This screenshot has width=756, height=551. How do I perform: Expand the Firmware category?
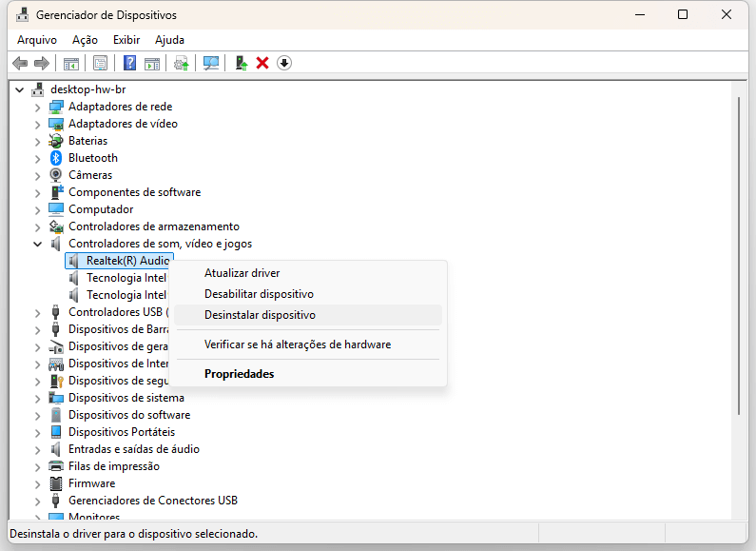(x=38, y=483)
